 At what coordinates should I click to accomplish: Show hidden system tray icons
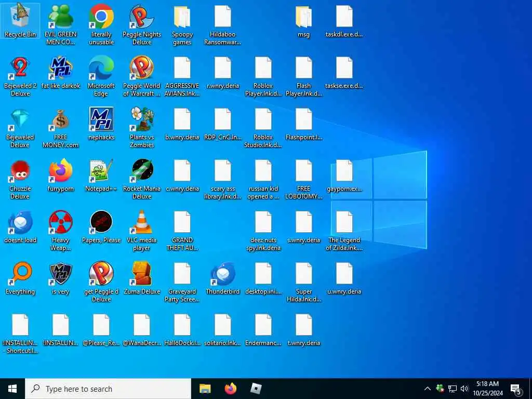tap(428, 389)
